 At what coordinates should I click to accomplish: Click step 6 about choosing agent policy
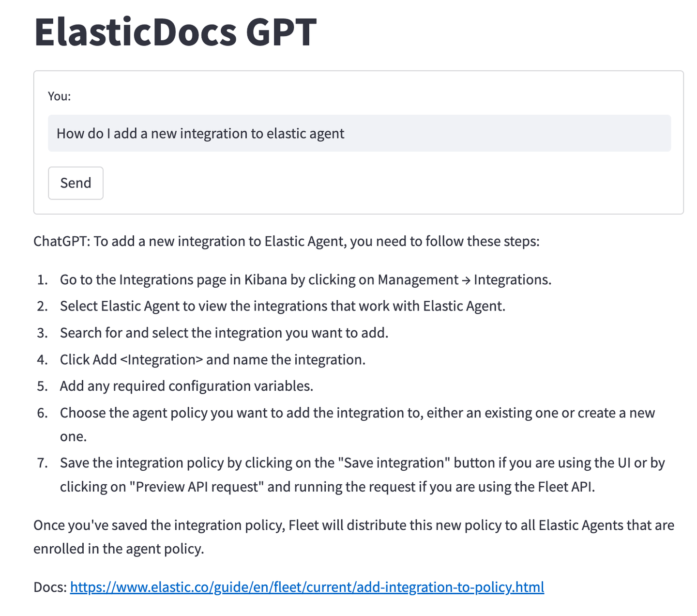click(x=357, y=413)
